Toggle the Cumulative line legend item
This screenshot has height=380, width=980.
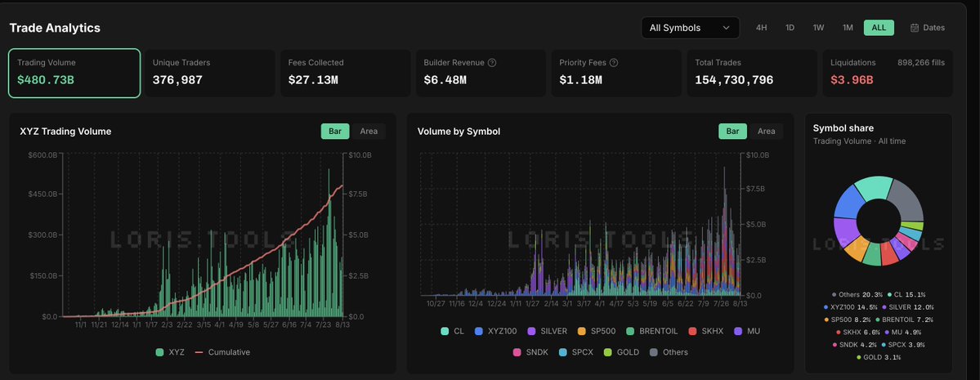tap(222, 352)
